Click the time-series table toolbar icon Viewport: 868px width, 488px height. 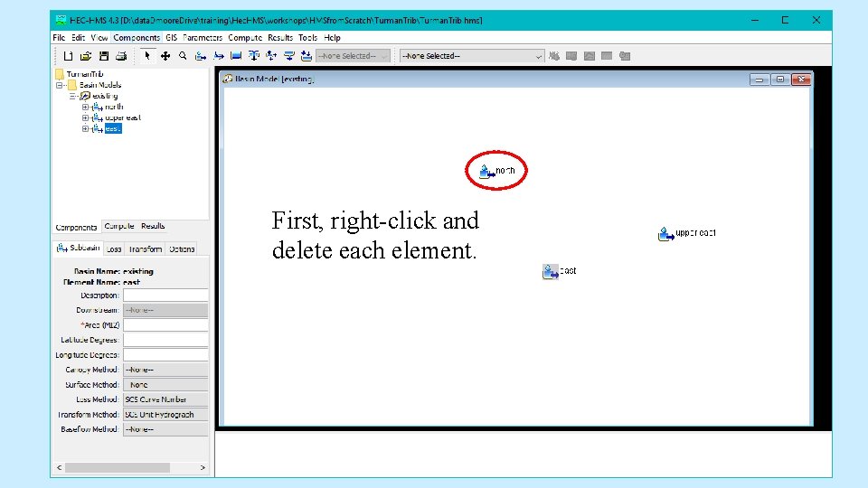[625, 56]
